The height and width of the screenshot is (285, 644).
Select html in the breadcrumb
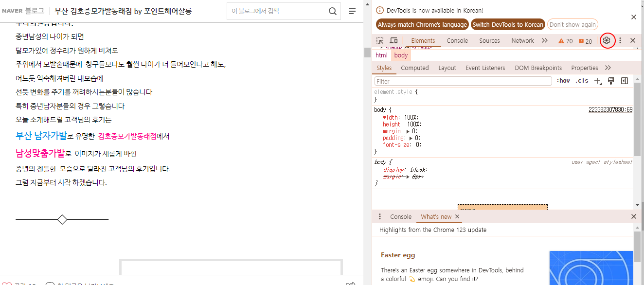click(x=381, y=55)
